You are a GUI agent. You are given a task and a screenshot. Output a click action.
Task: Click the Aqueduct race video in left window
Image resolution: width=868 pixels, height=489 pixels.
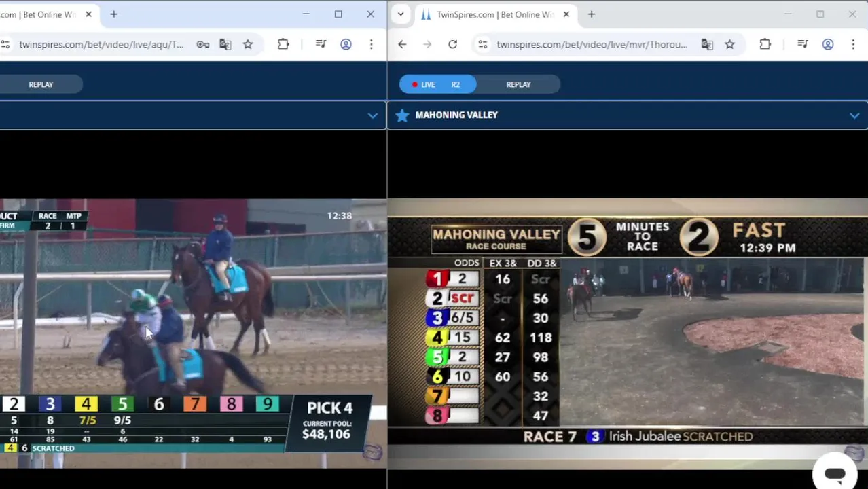pos(193,333)
